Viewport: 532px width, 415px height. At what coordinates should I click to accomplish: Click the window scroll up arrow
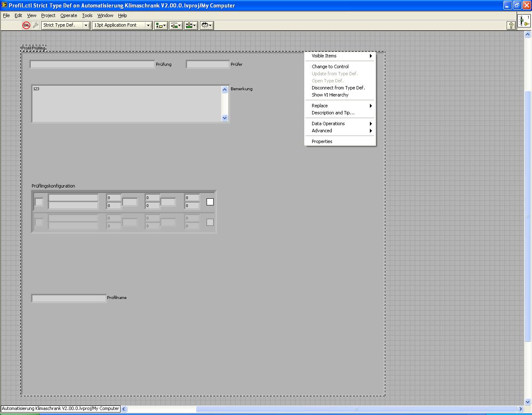tap(528, 35)
